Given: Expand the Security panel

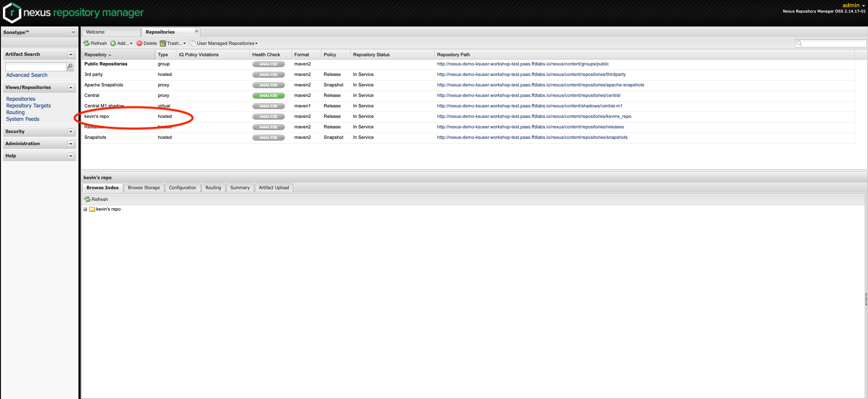Looking at the screenshot, I should click(x=71, y=131).
